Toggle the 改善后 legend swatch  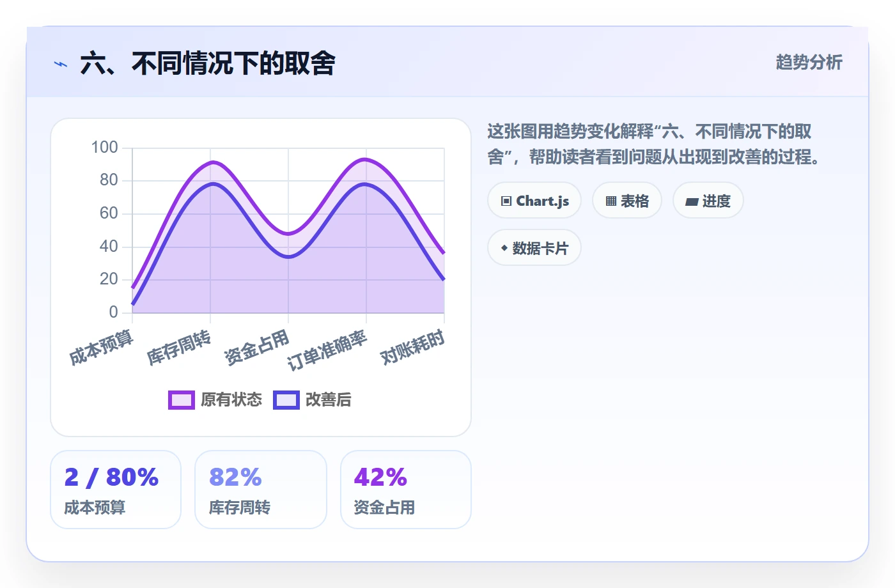[x=286, y=400]
